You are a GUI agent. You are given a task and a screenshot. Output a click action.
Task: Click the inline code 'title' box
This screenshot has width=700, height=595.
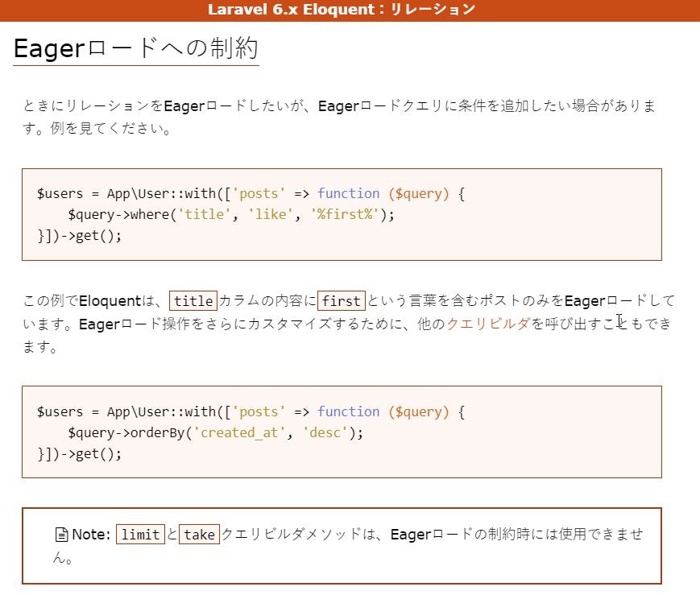click(193, 300)
